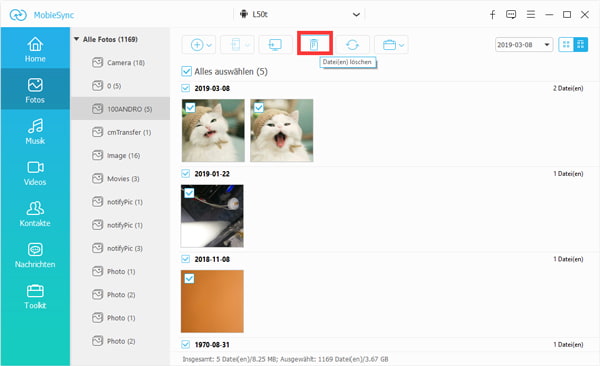600x366 pixels.
Task: Switch to large thumbnail grid view
Action: (580, 44)
